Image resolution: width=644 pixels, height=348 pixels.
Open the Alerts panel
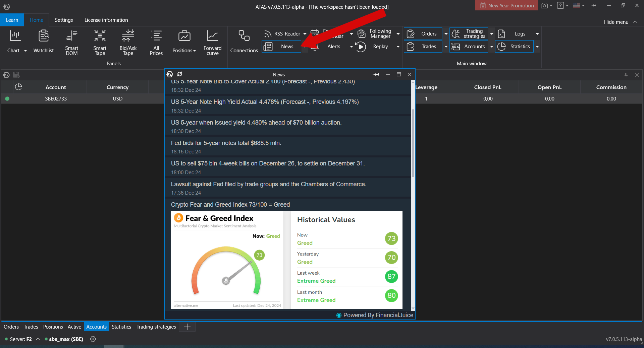(329, 47)
